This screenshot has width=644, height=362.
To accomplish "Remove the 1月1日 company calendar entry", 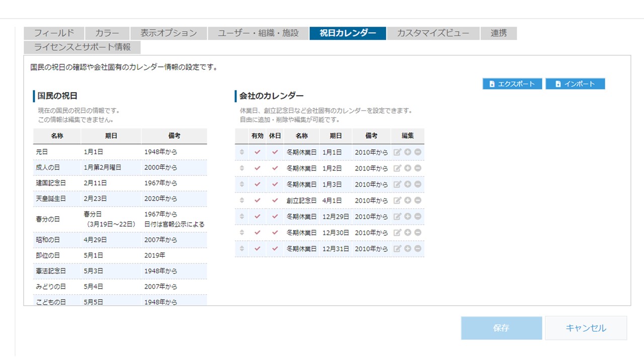I will pyautogui.click(x=418, y=152).
